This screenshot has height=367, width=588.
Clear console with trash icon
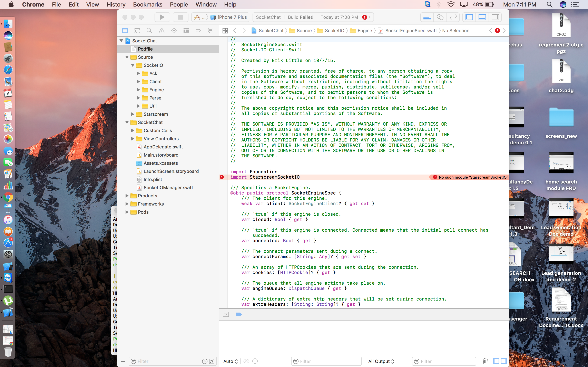pos(485,361)
